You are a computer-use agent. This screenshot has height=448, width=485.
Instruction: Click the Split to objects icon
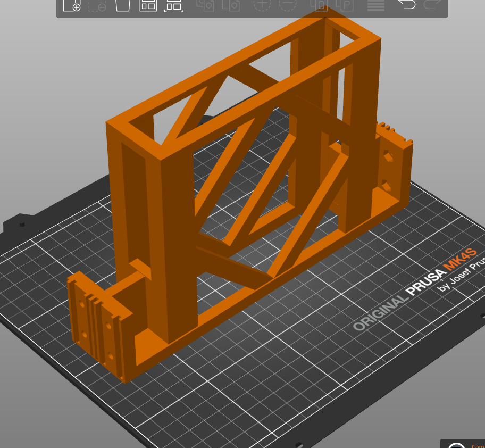[319, 5]
